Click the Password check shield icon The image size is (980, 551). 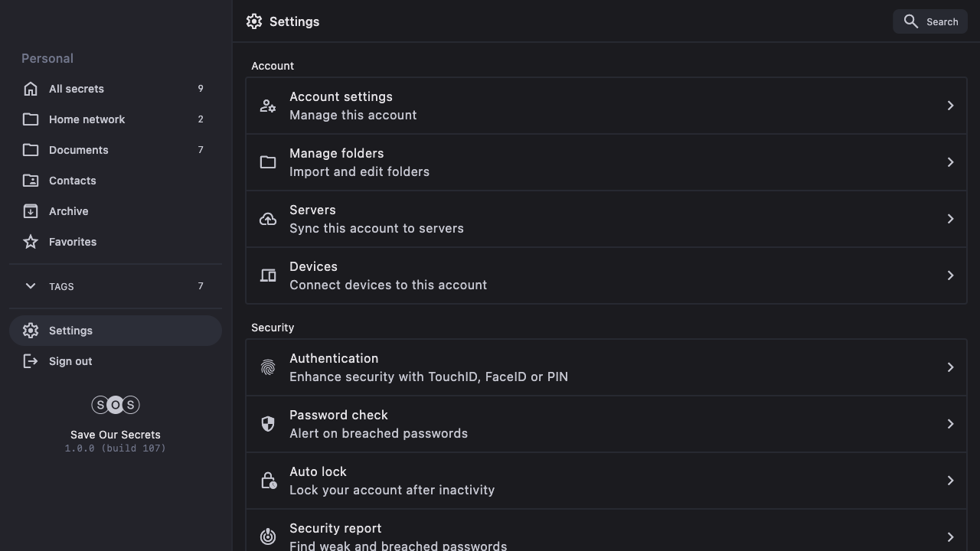268,424
